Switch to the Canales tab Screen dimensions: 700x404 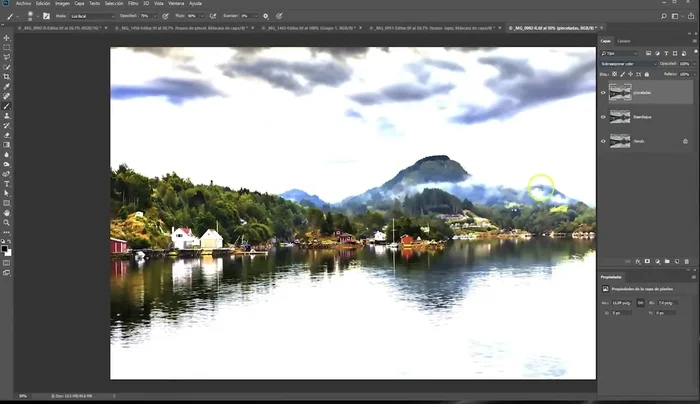pyautogui.click(x=623, y=41)
